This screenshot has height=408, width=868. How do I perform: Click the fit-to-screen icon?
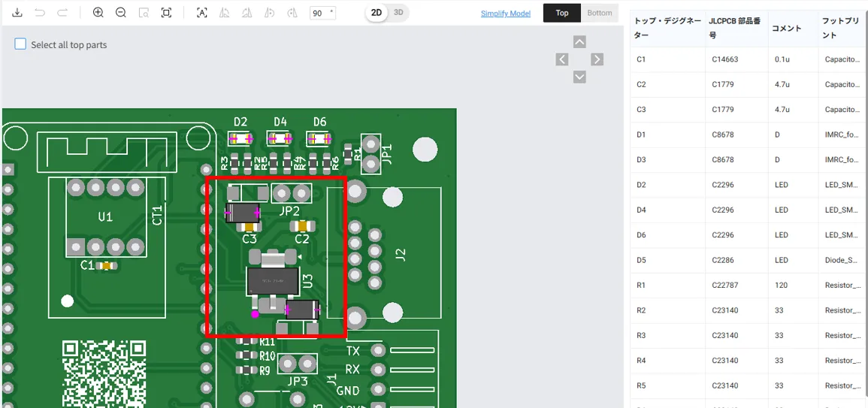pyautogui.click(x=167, y=13)
